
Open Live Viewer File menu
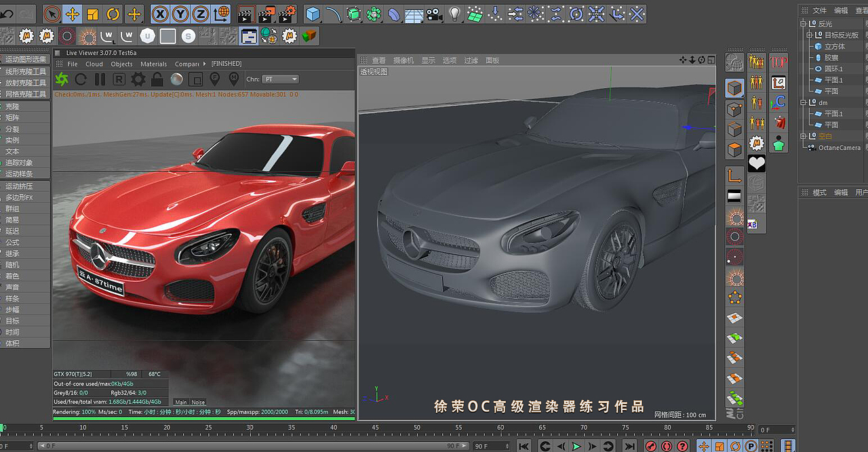point(73,64)
